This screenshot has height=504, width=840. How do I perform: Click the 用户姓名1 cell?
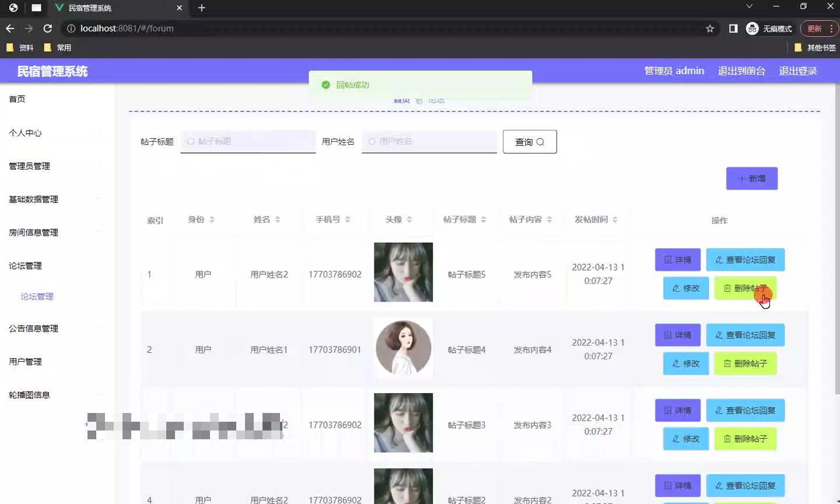(x=269, y=349)
